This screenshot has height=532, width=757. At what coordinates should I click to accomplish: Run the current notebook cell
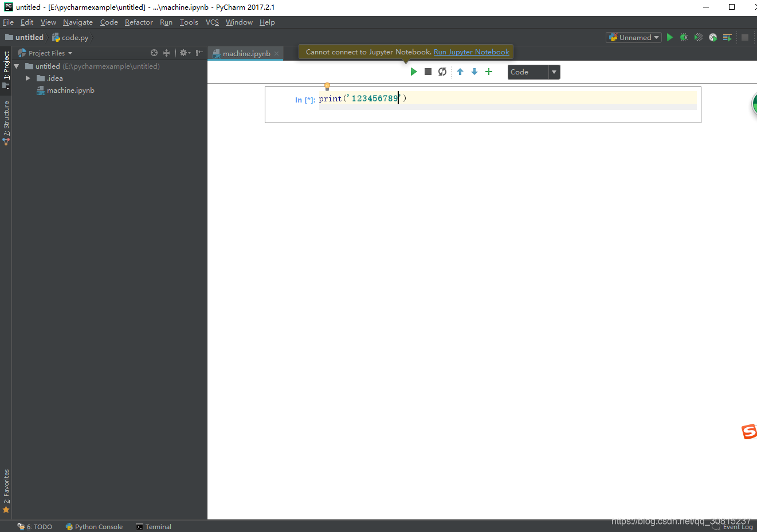coord(414,72)
